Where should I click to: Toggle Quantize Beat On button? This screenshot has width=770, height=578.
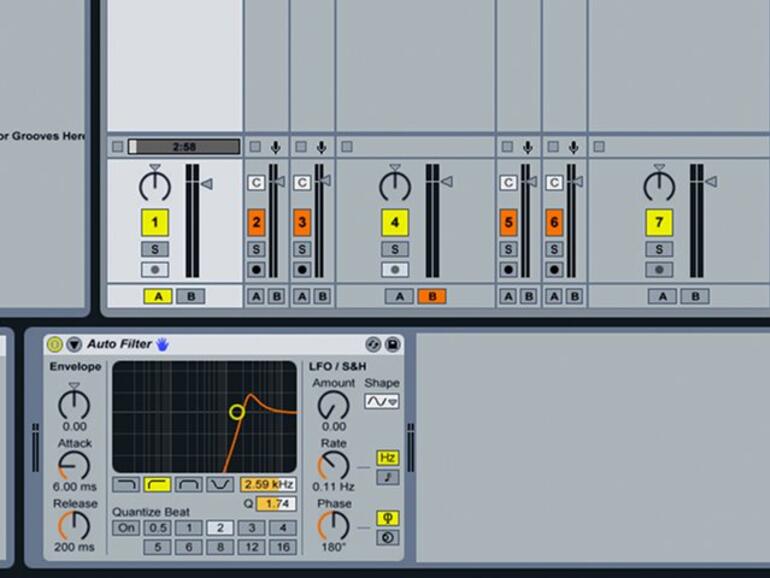126,528
